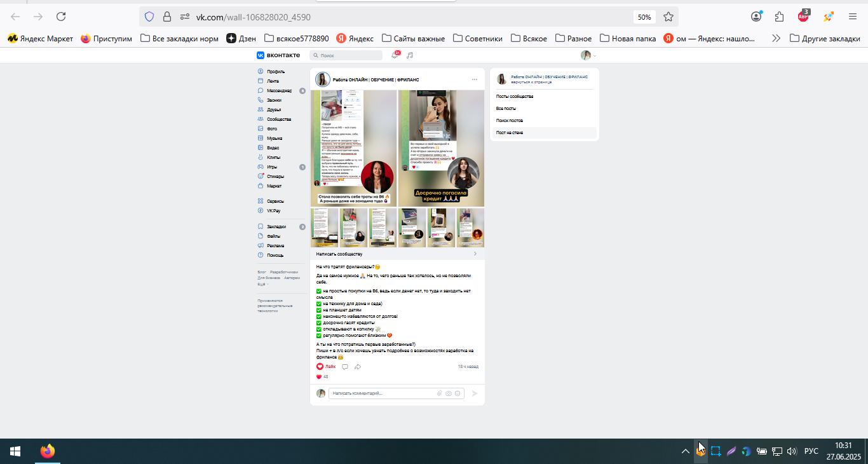Click the вернуться к странице link
The image size is (868, 464).
(531, 82)
